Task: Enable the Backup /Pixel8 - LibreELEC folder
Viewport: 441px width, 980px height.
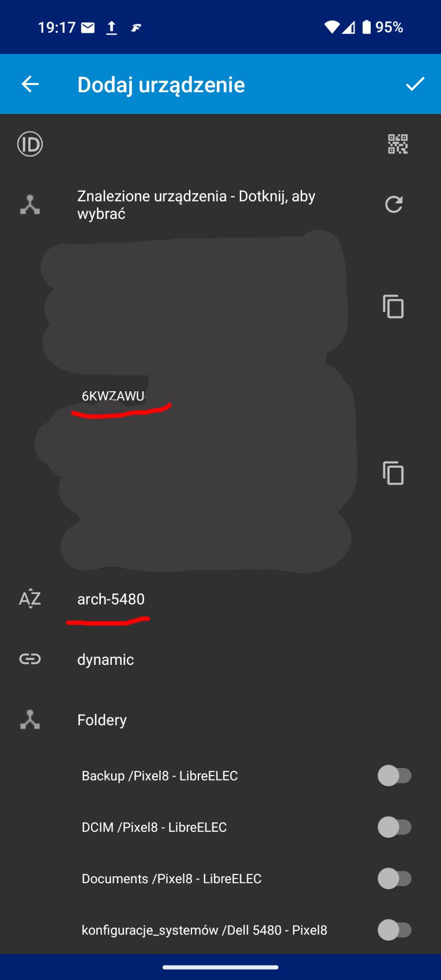Action: [395, 775]
